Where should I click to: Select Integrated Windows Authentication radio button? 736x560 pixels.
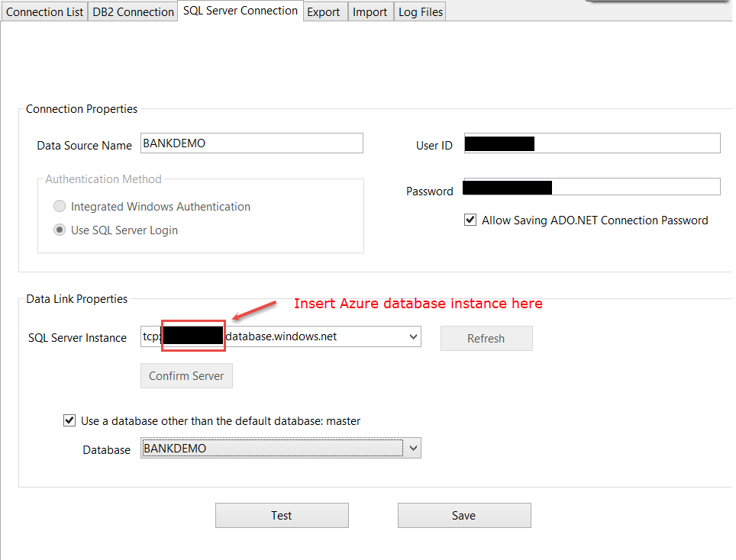[x=59, y=207]
